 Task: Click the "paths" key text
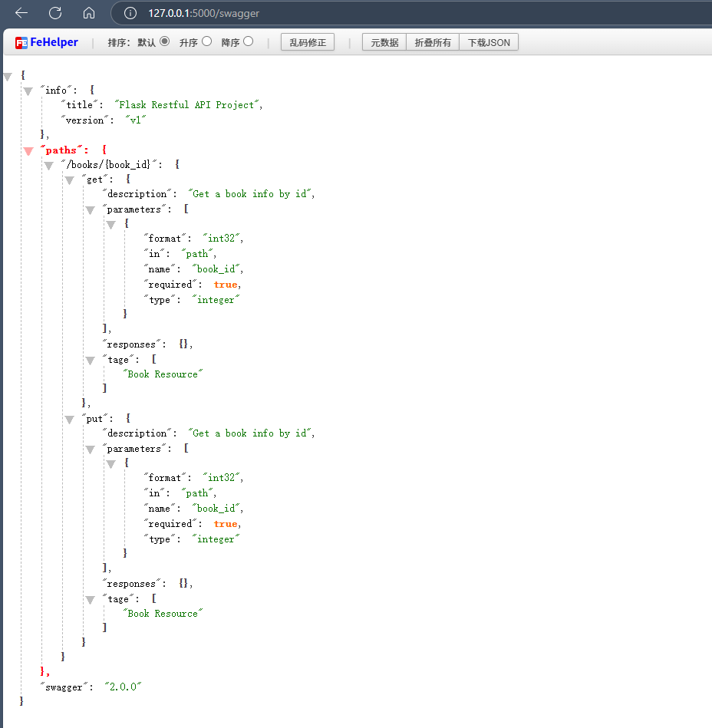(61, 150)
